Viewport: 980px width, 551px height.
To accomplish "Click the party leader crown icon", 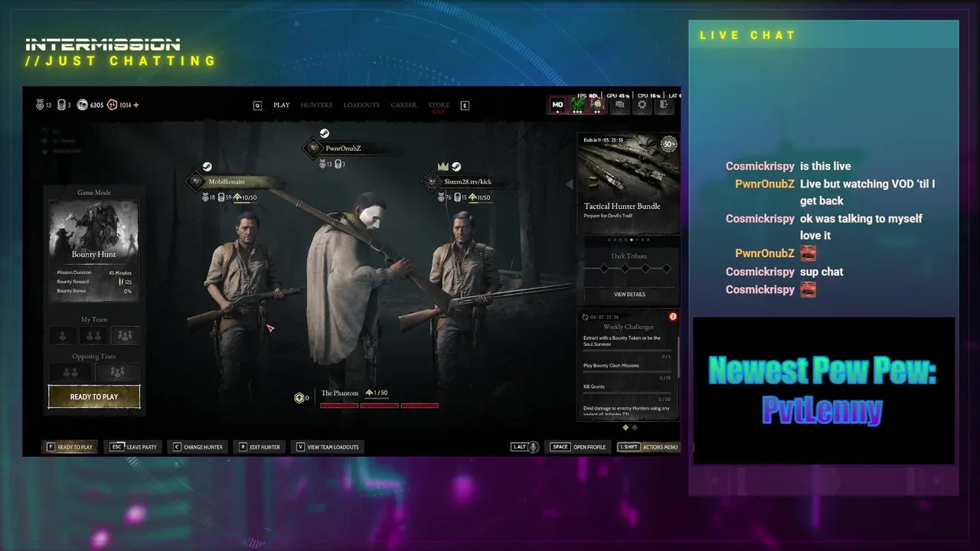I will tap(443, 167).
